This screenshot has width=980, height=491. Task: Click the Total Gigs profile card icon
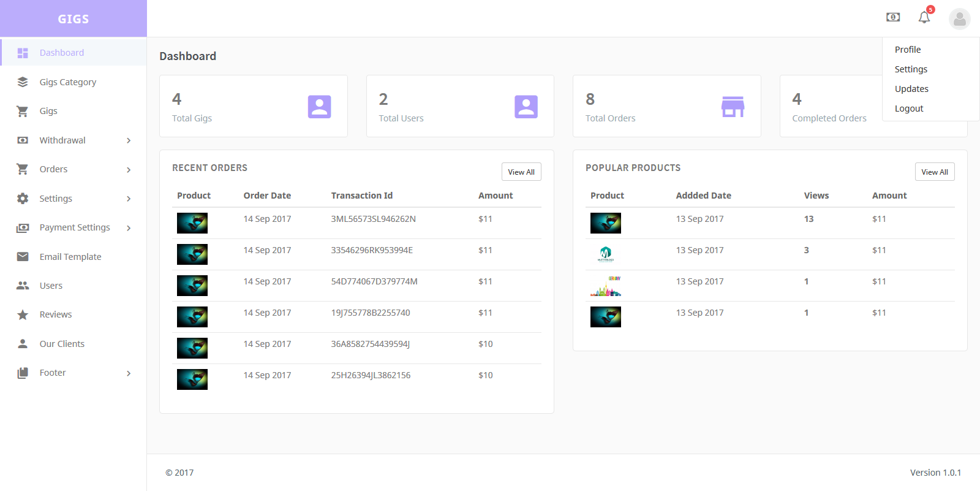click(x=319, y=107)
